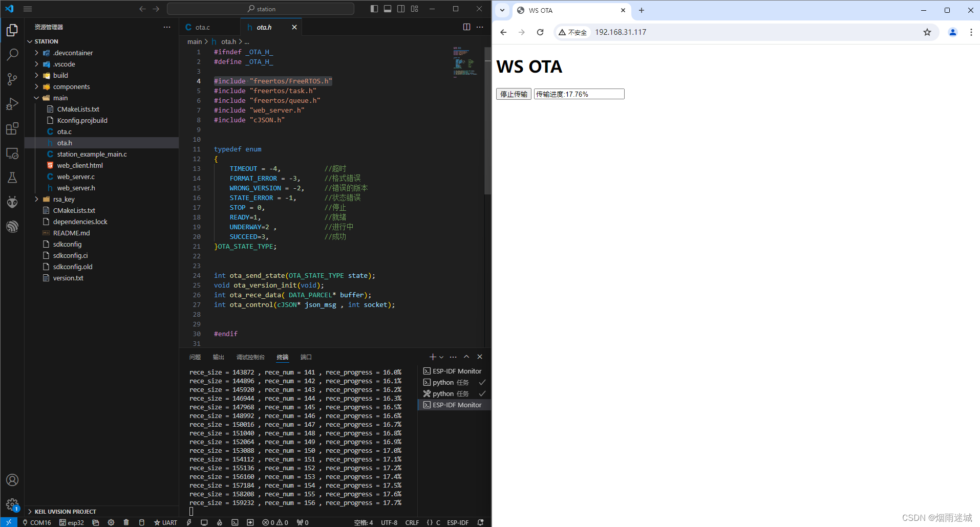Click VS Code command center search box
This screenshot has height=527, width=980.
click(x=261, y=9)
